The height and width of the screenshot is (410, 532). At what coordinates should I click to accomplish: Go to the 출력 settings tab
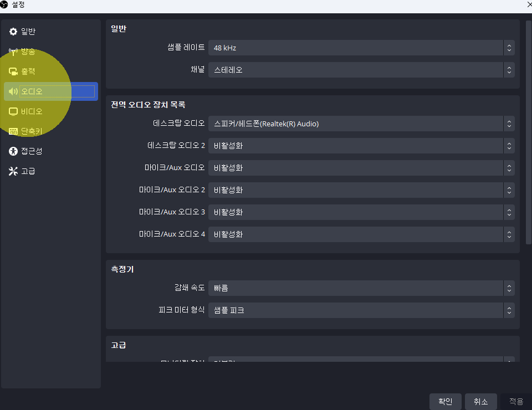click(51, 71)
